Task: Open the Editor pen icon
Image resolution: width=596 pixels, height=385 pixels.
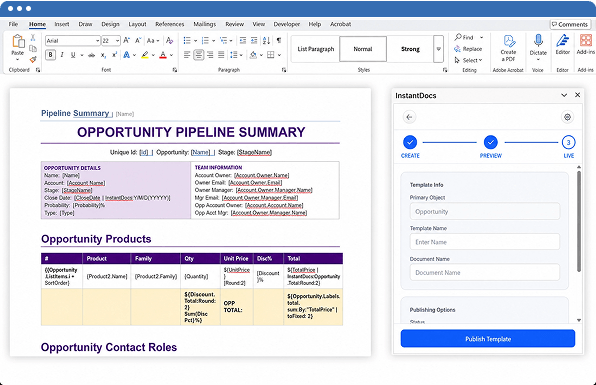Action: click(563, 40)
